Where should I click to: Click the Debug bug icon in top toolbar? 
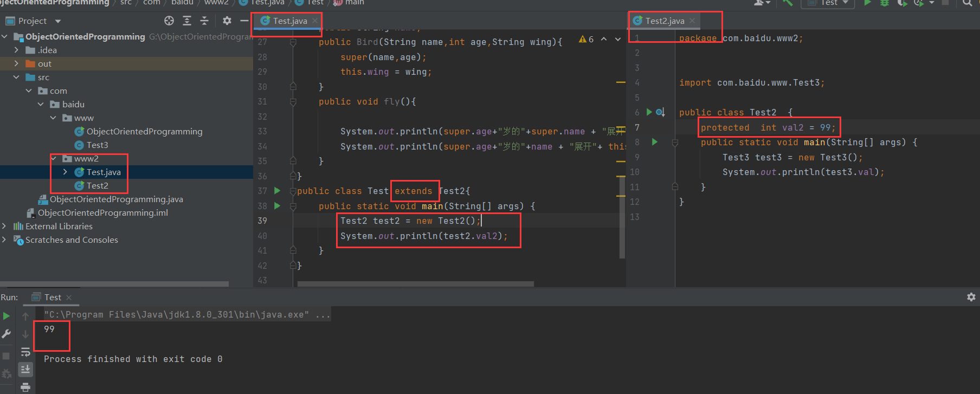click(x=885, y=3)
